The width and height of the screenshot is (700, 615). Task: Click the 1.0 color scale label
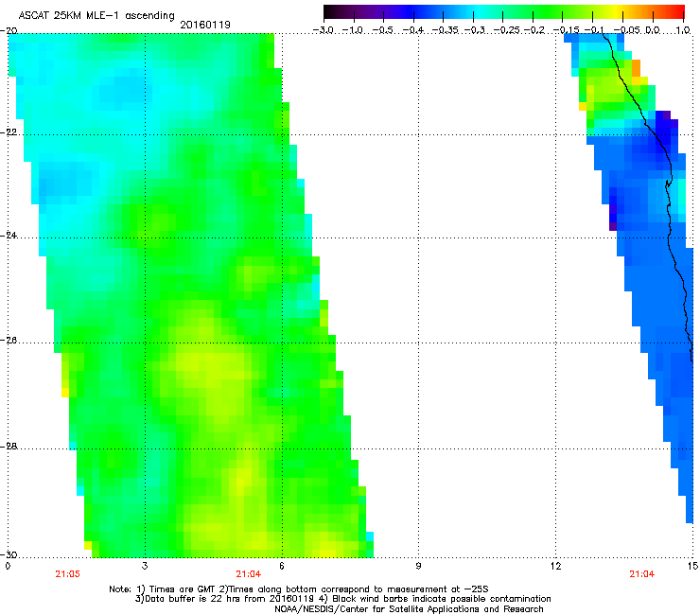(x=683, y=30)
